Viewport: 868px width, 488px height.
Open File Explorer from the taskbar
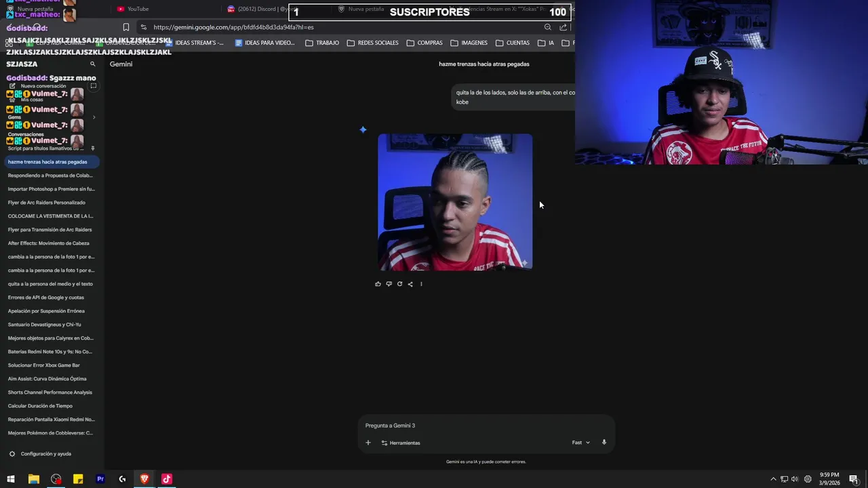[33, 479]
